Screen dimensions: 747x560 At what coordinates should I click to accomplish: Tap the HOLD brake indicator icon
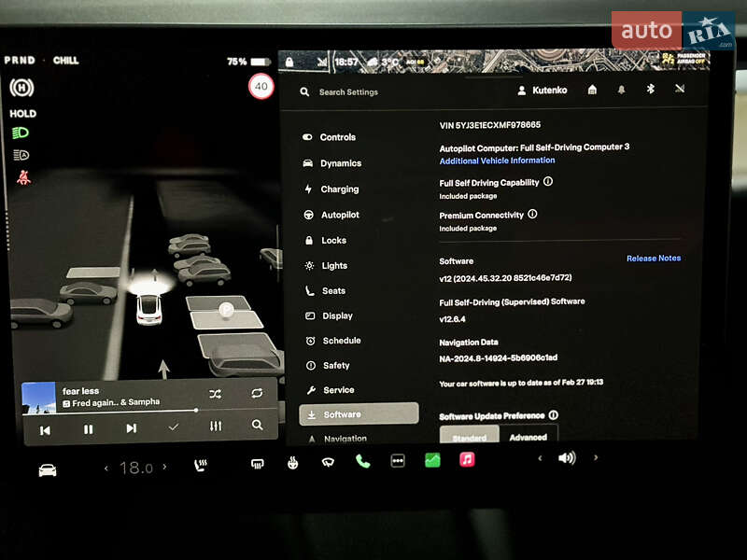point(21,88)
